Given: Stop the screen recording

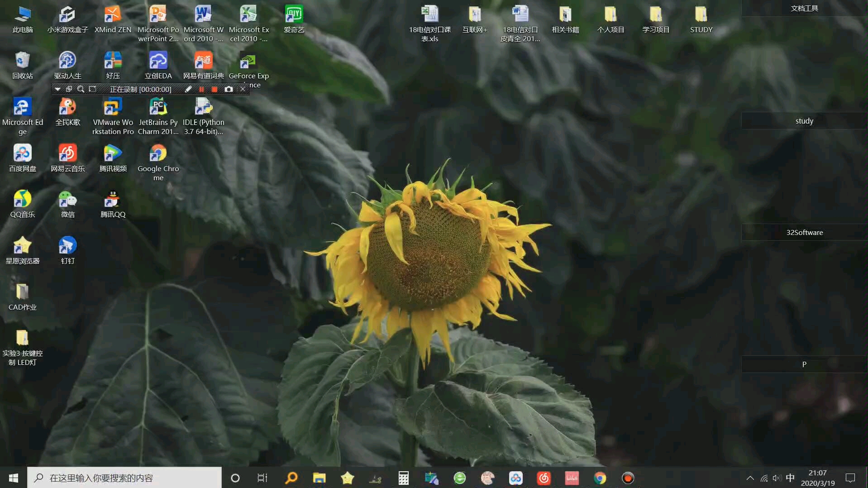Looking at the screenshot, I should pos(215,89).
